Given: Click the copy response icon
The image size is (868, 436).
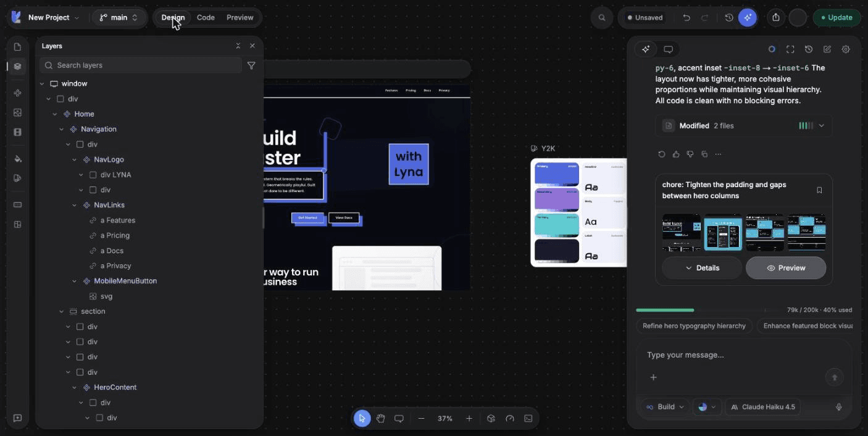Looking at the screenshot, I should pyautogui.click(x=704, y=154).
